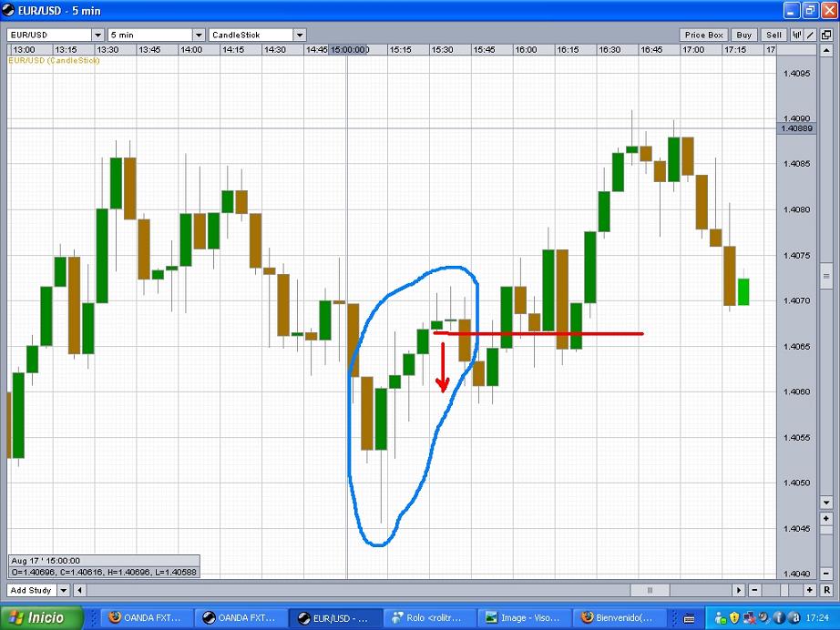Click the 15:00:00 highlighted time marker
840x630 pixels.
point(349,50)
